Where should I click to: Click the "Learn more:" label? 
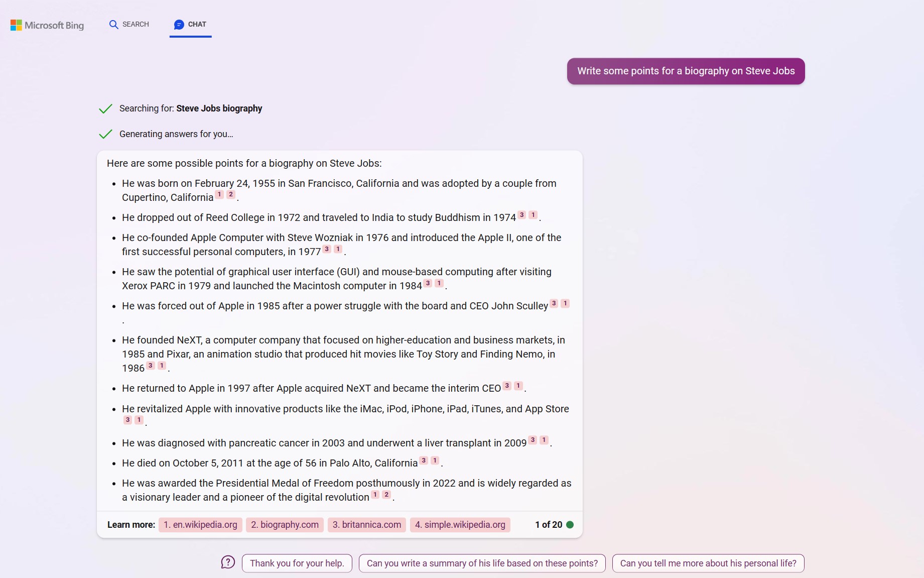click(131, 525)
